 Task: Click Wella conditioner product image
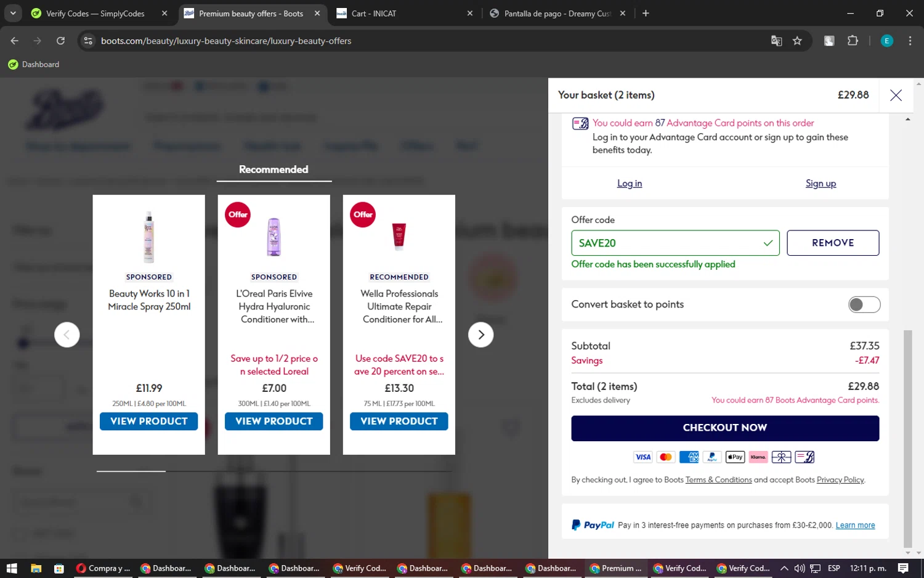click(x=399, y=236)
